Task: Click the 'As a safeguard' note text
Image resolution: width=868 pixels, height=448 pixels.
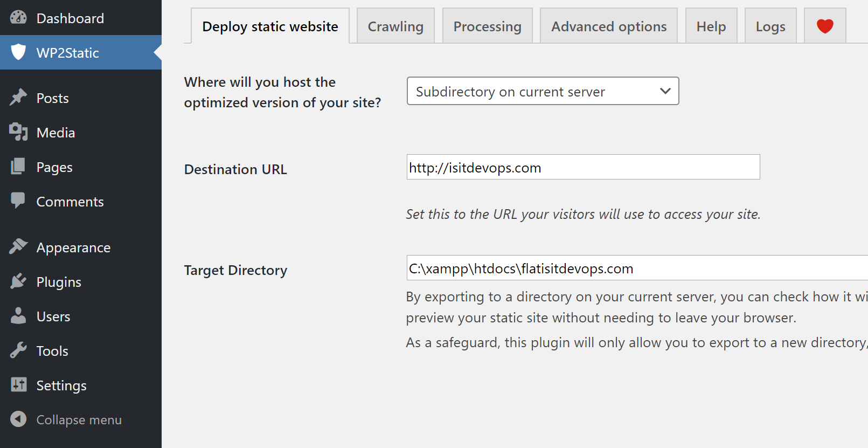Action: (x=637, y=342)
